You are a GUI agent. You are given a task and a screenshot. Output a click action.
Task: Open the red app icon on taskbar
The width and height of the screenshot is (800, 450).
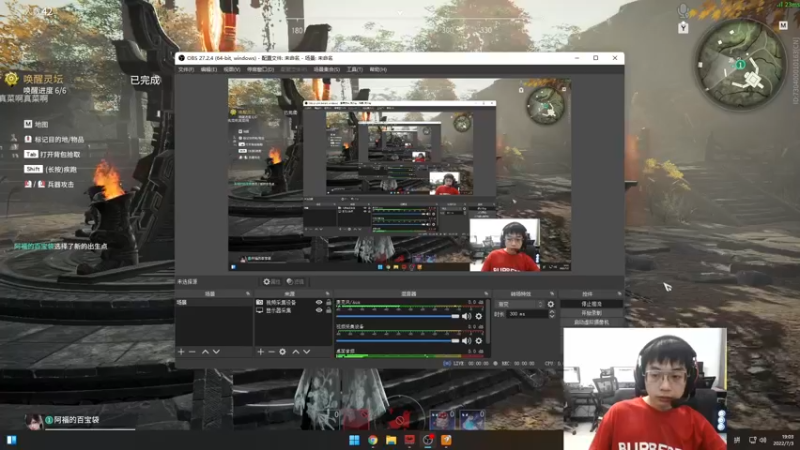(409, 440)
